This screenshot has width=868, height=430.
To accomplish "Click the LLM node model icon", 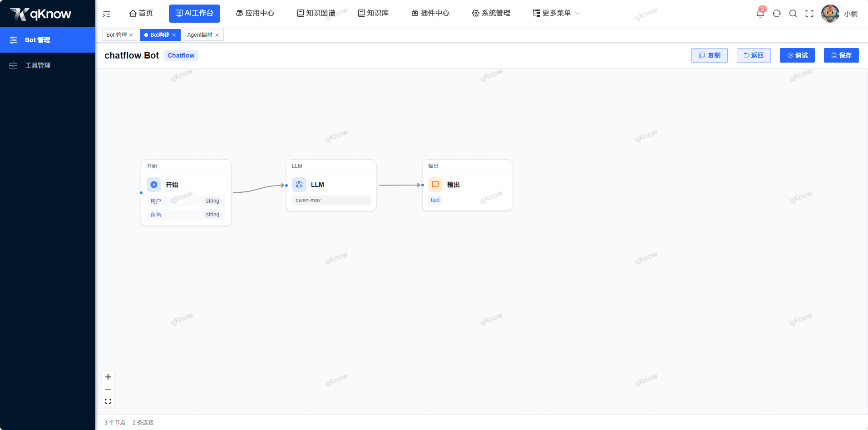I will click(299, 185).
